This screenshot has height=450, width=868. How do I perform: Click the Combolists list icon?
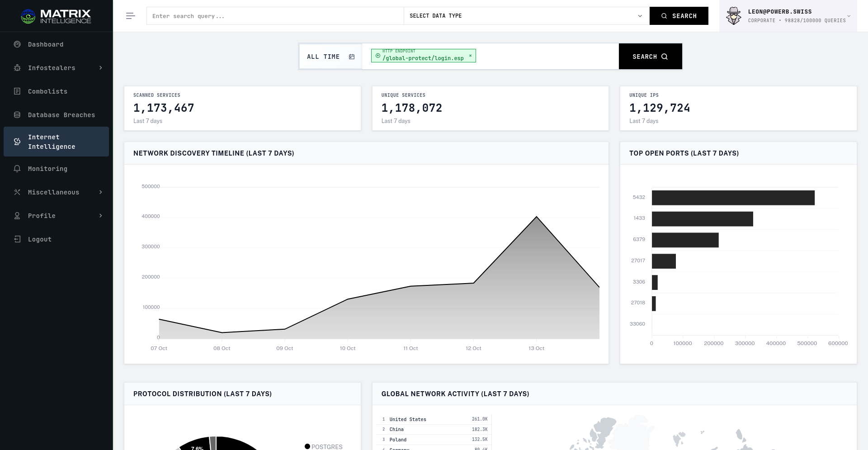pos(17,91)
